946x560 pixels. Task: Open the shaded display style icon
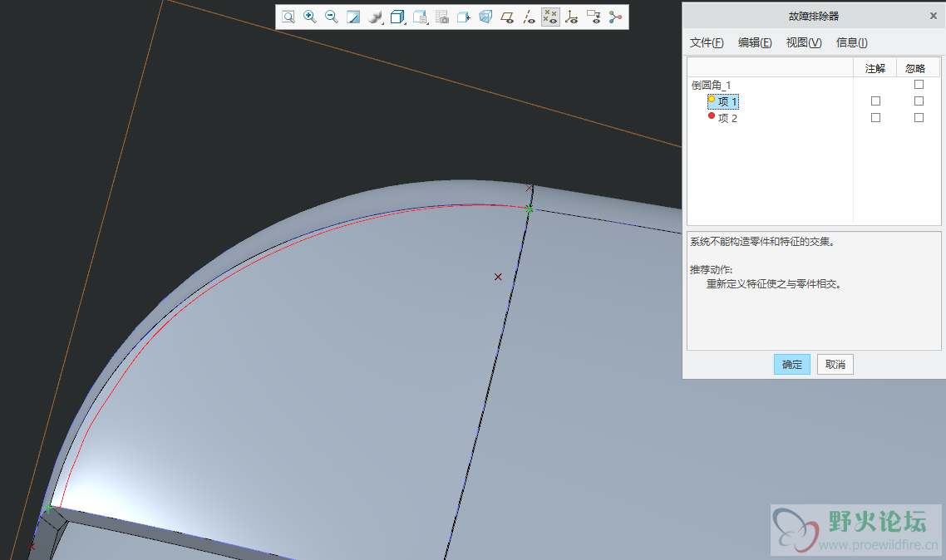[x=375, y=17]
